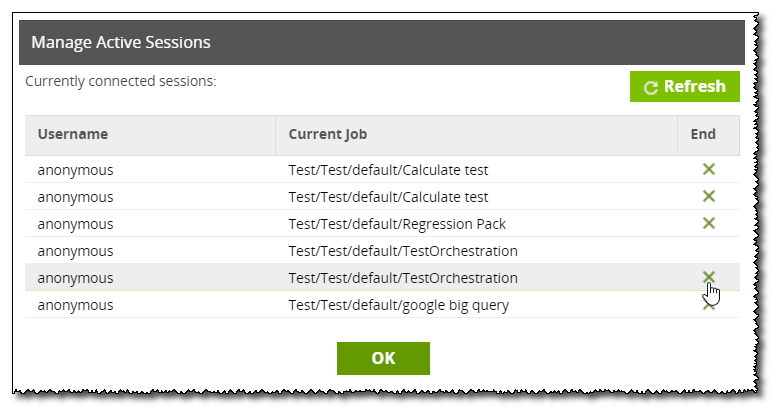Click the Username column header
The image size is (778, 413).
tap(73, 134)
